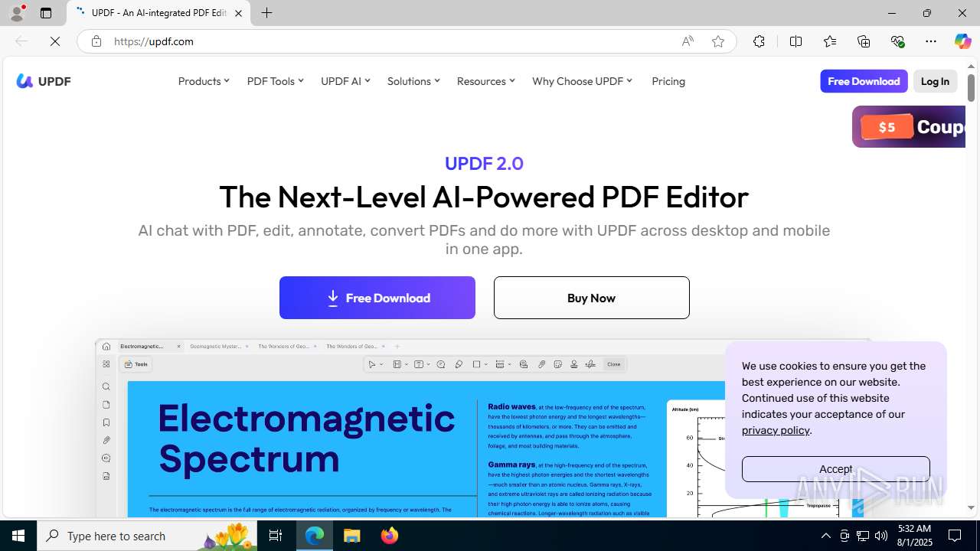This screenshot has width=980, height=551.
Task: Open File Explorer from taskbar
Action: pos(352,536)
